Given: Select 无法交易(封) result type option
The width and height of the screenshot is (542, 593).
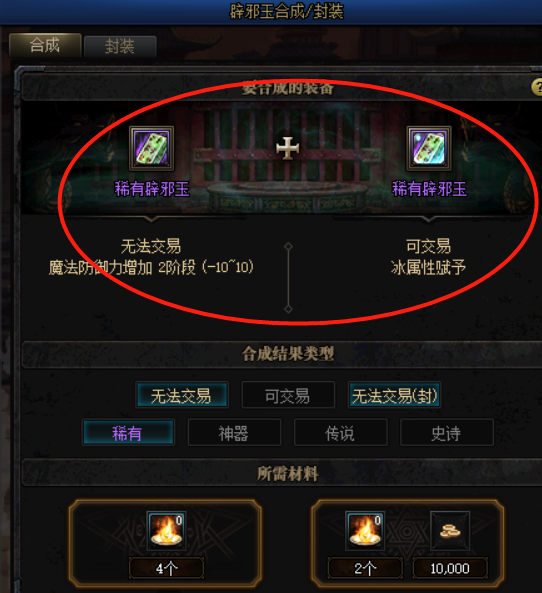Looking at the screenshot, I should 394,395.
